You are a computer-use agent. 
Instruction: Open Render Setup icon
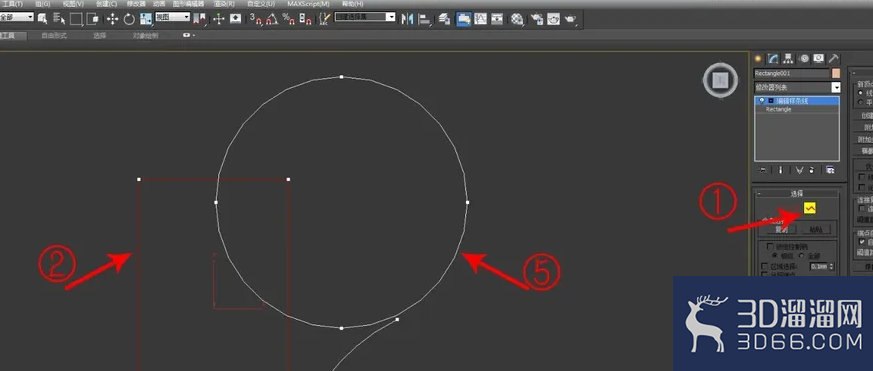536,18
